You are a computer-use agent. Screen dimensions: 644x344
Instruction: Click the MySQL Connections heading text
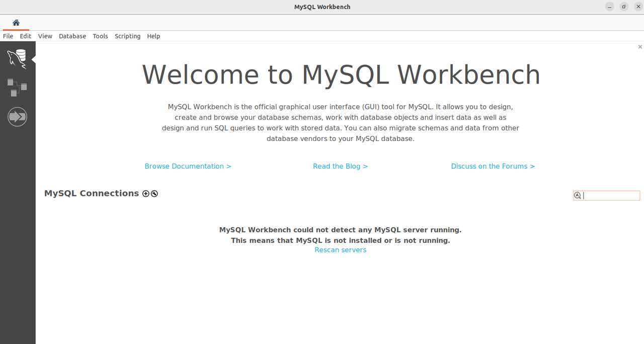coord(92,193)
